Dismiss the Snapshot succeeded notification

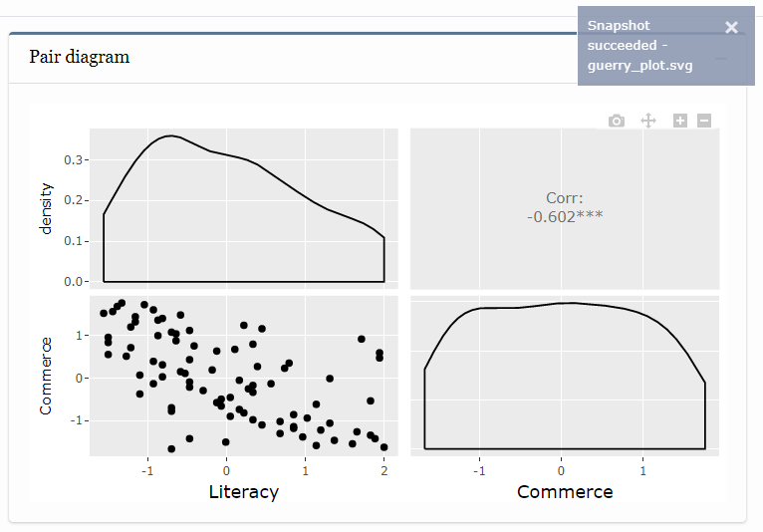pos(731,27)
